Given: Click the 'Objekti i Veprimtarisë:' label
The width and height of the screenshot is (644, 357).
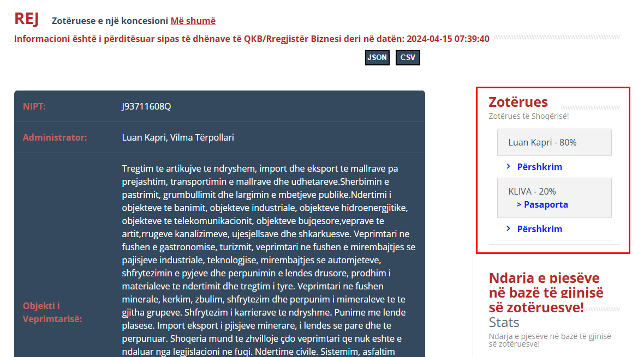Looking at the screenshot, I should (52, 312).
